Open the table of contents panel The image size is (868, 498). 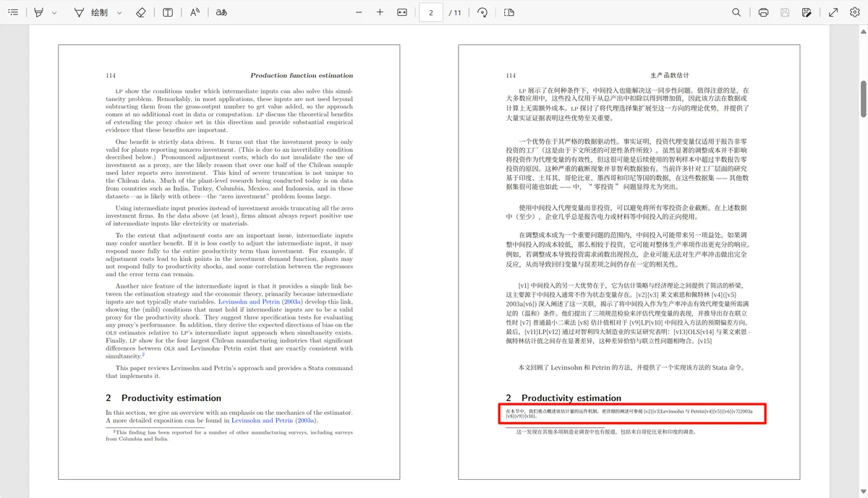click(13, 12)
